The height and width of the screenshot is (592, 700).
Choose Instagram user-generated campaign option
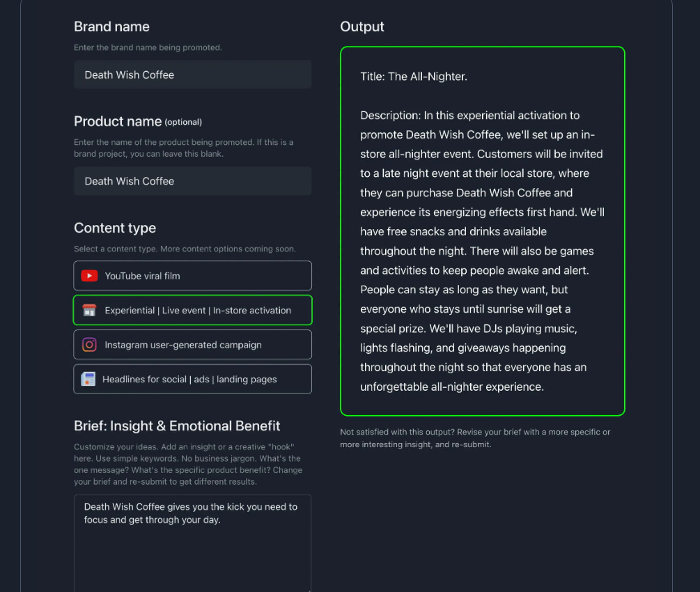[192, 345]
